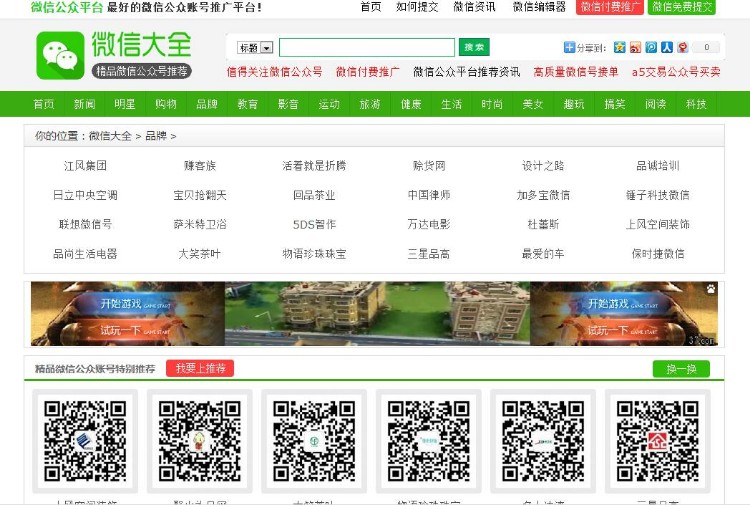This screenshot has height=505, width=750.
Task: Focus the search text input field
Action: [367, 47]
